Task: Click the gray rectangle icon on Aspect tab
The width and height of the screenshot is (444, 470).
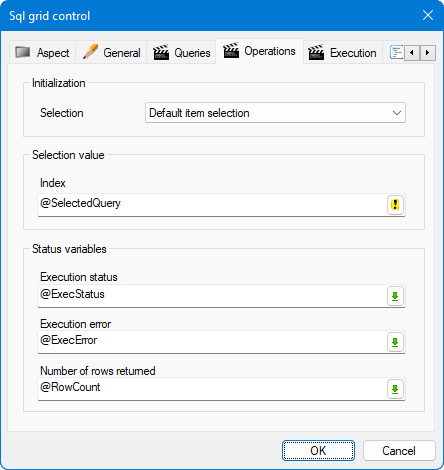Action: [23, 52]
